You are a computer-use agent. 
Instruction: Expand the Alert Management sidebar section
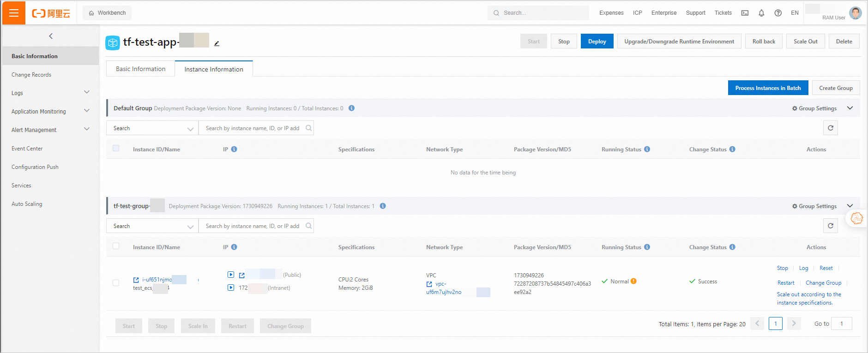click(x=87, y=129)
